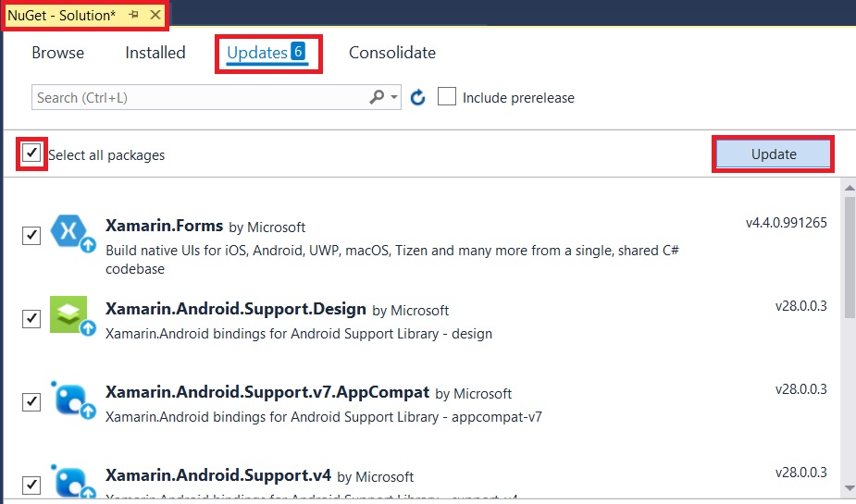
Task: Uncheck Select all packages checkbox
Action: 31,154
